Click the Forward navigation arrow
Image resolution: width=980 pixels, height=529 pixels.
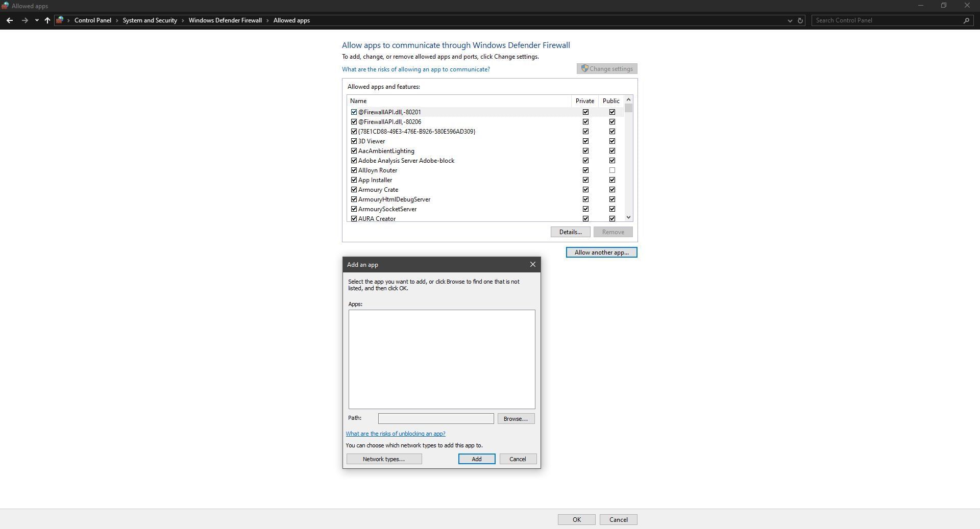click(x=24, y=20)
